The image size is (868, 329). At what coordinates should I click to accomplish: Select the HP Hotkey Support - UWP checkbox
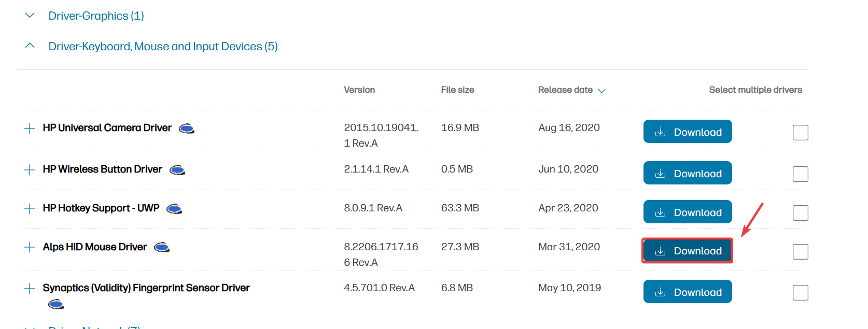(x=800, y=213)
